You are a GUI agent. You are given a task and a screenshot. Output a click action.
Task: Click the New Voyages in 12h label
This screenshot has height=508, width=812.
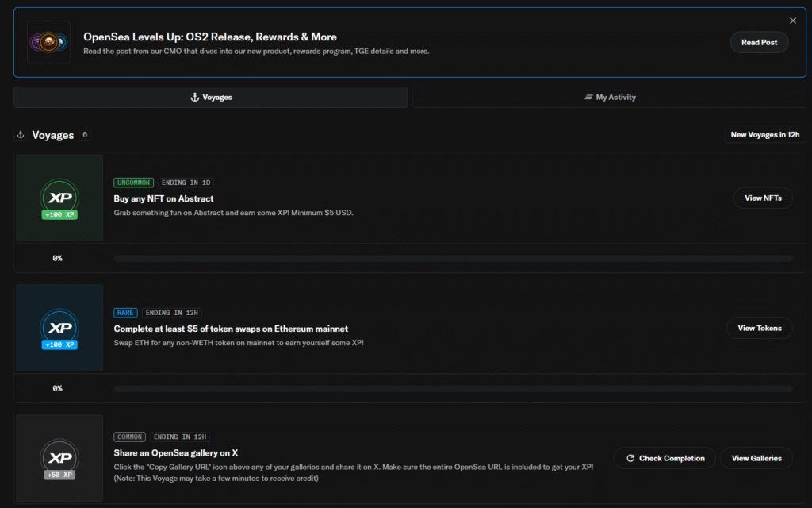pyautogui.click(x=764, y=135)
